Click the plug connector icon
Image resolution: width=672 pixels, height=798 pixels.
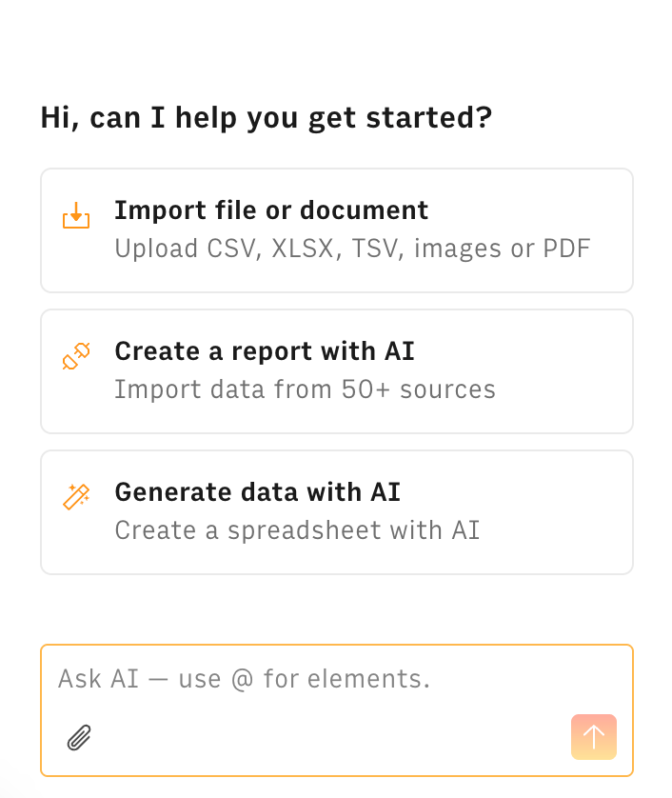click(x=76, y=356)
